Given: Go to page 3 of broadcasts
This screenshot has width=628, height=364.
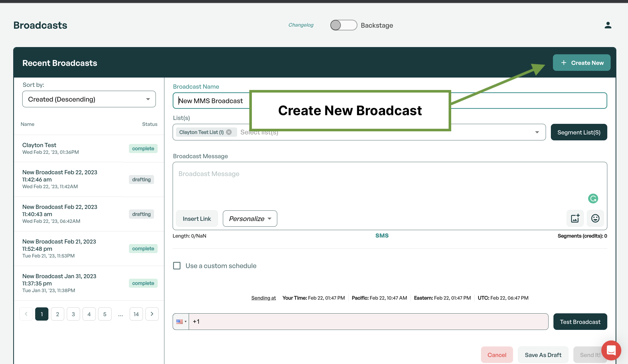Looking at the screenshot, I should pyautogui.click(x=73, y=314).
